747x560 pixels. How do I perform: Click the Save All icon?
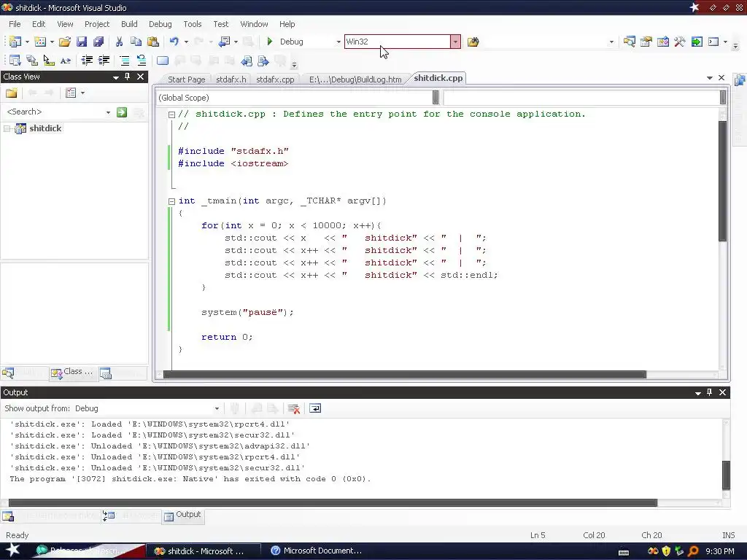[98, 42]
